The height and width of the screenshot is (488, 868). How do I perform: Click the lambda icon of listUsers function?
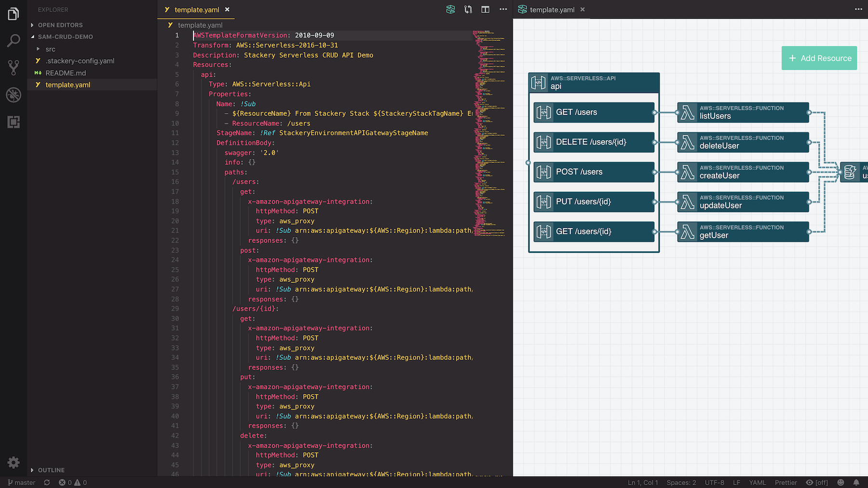[x=688, y=112]
